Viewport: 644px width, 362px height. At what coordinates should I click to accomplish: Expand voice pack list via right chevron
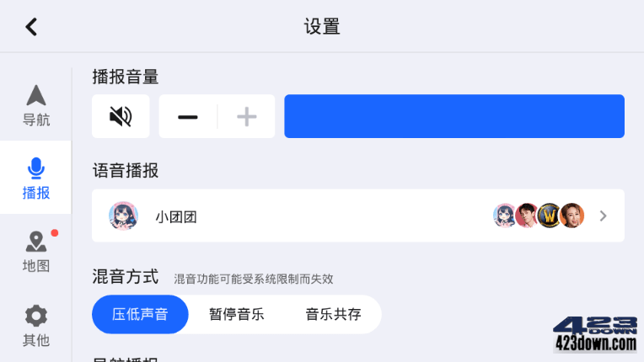(x=603, y=216)
